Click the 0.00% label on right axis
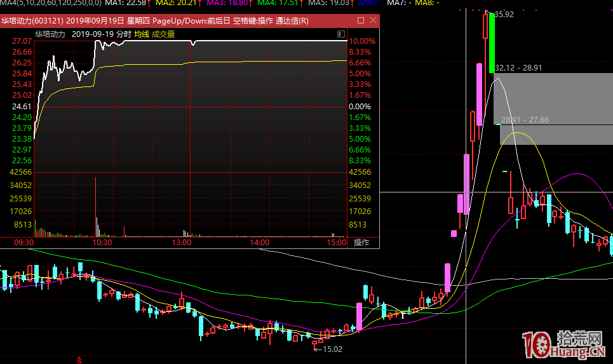The height and width of the screenshot is (364, 613). [x=360, y=106]
